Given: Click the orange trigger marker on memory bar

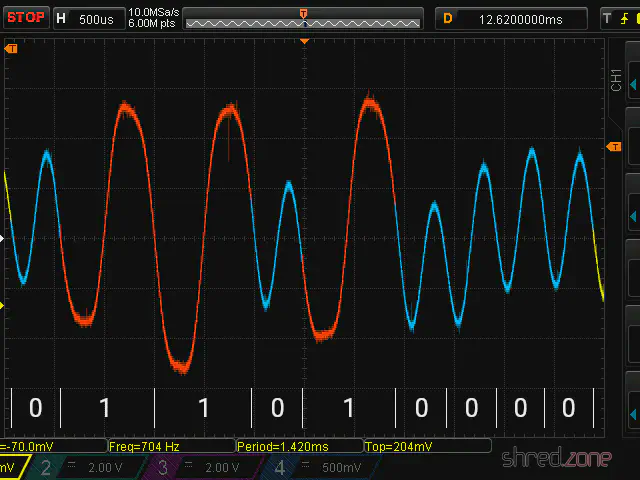Looking at the screenshot, I should (x=304, y=11).
